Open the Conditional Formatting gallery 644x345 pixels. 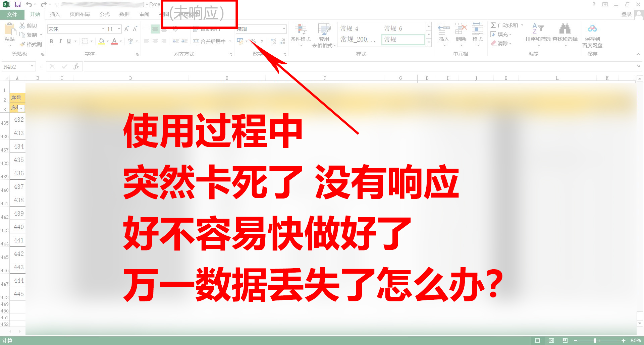tap(301, 34)
